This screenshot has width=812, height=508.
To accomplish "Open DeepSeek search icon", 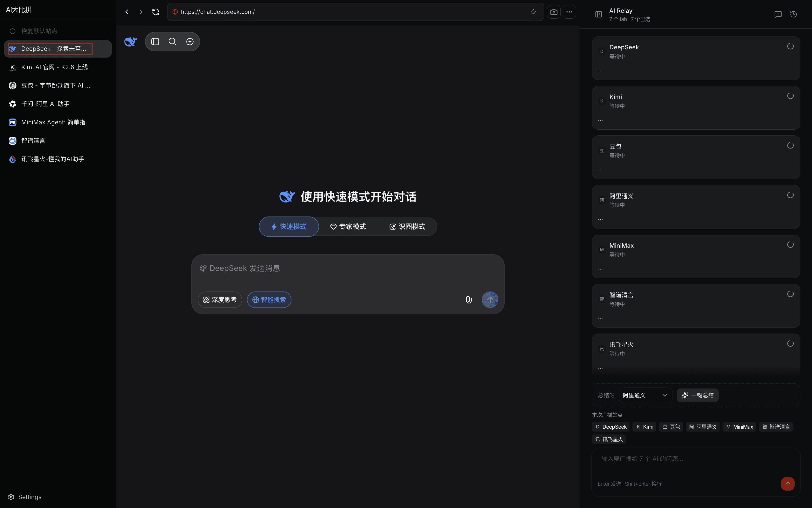I will [x=173, y=42].
